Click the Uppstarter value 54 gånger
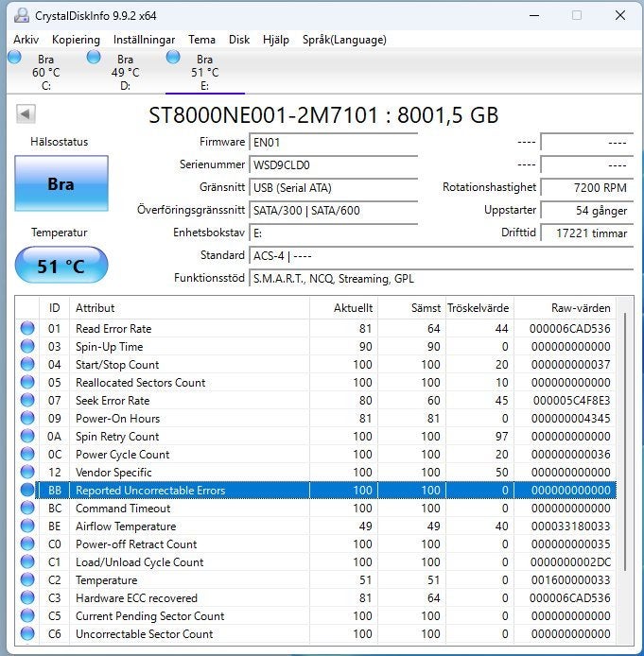 click(x=586, y=211)
